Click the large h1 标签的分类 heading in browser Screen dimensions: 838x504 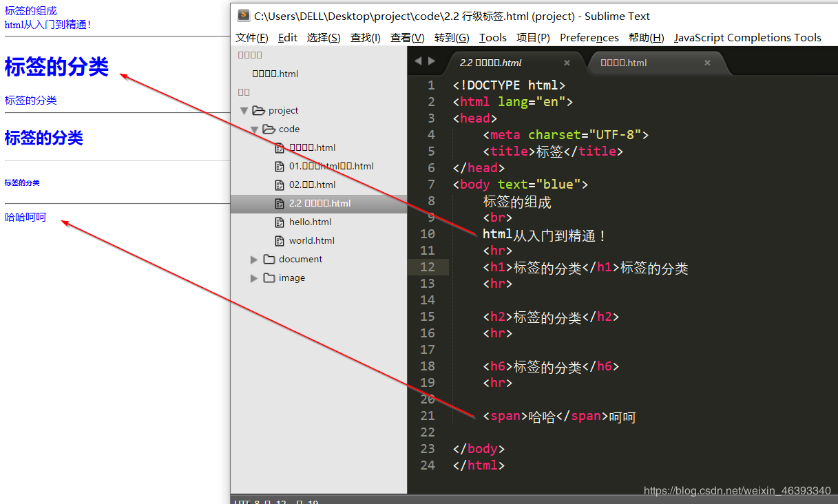(x=56, y=67)
